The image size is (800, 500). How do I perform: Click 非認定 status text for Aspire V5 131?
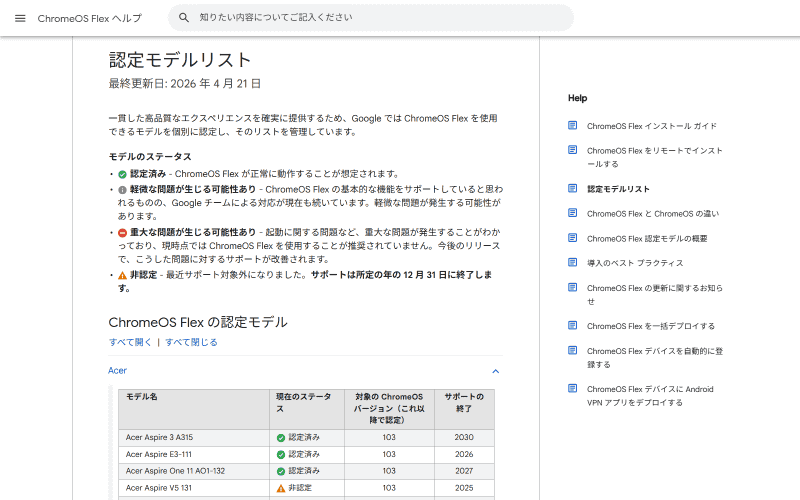point(300,488)
